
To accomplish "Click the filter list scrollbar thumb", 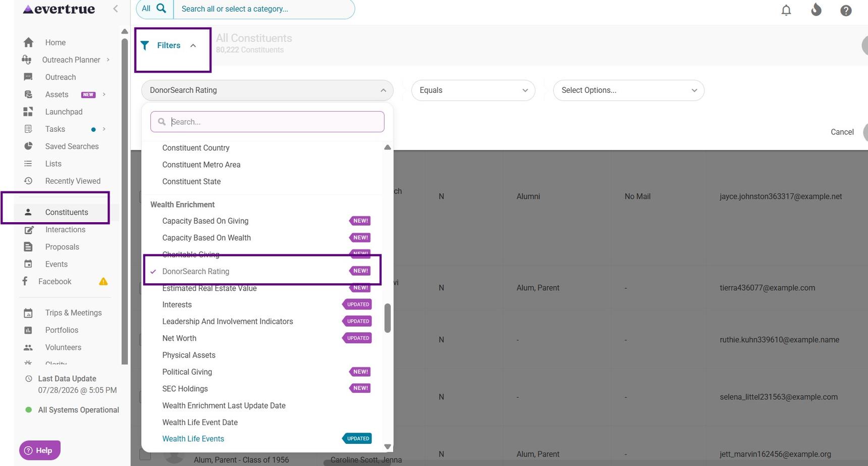I will [x=388, y=318].
